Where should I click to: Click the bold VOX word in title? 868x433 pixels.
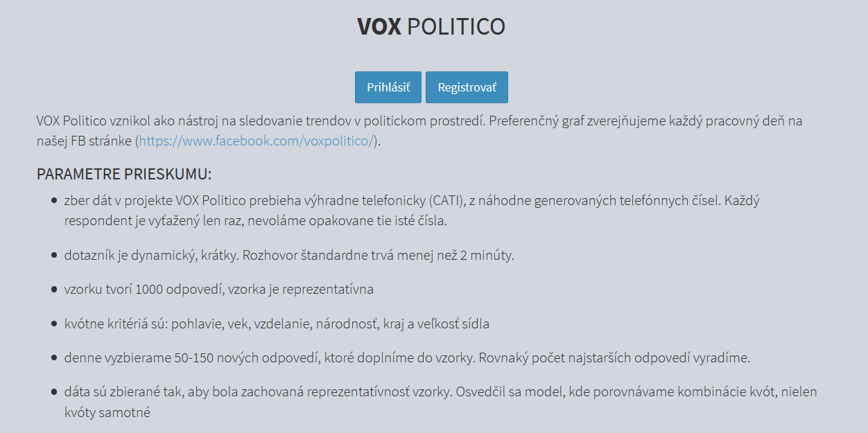point(379,26)
